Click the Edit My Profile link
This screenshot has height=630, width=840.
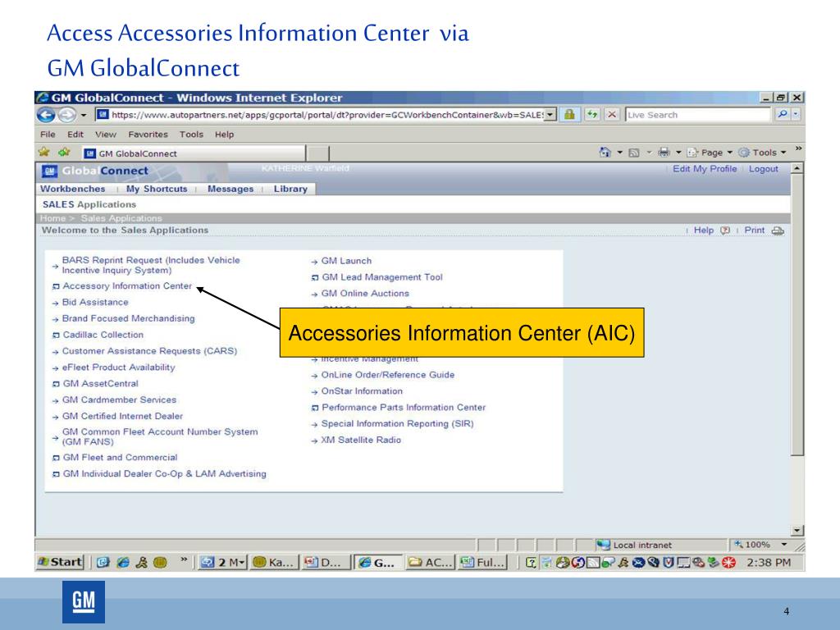[705, 169]
